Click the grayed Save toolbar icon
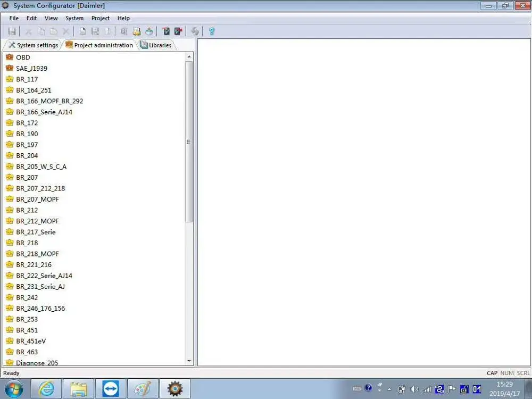The image size is (532, 399). (x=12, y=31)
